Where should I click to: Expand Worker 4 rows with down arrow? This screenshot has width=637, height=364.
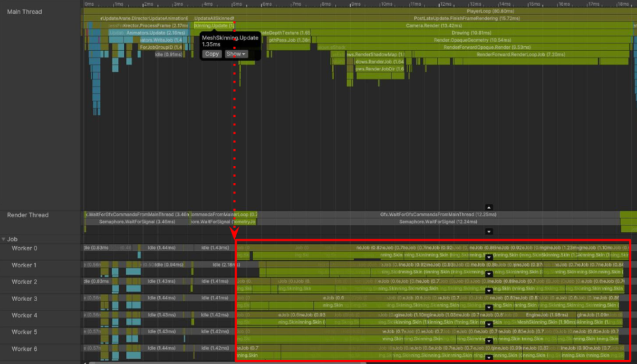(x=489, y=324)
